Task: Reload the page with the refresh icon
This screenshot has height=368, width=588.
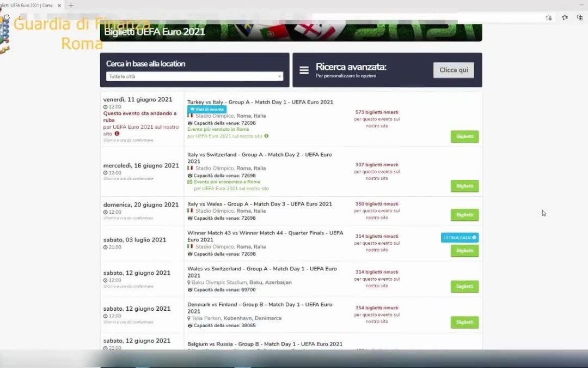Action: click(7, 17)
